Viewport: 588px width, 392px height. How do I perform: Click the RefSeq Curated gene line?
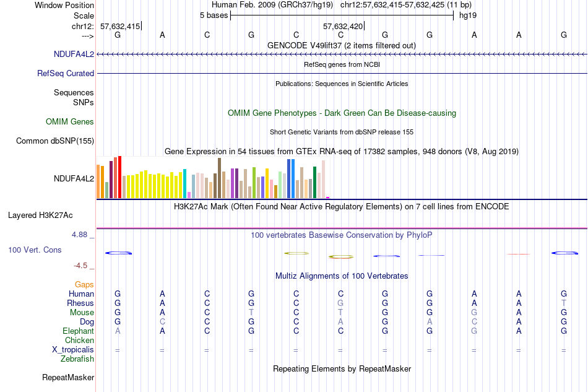click(342, 74)
